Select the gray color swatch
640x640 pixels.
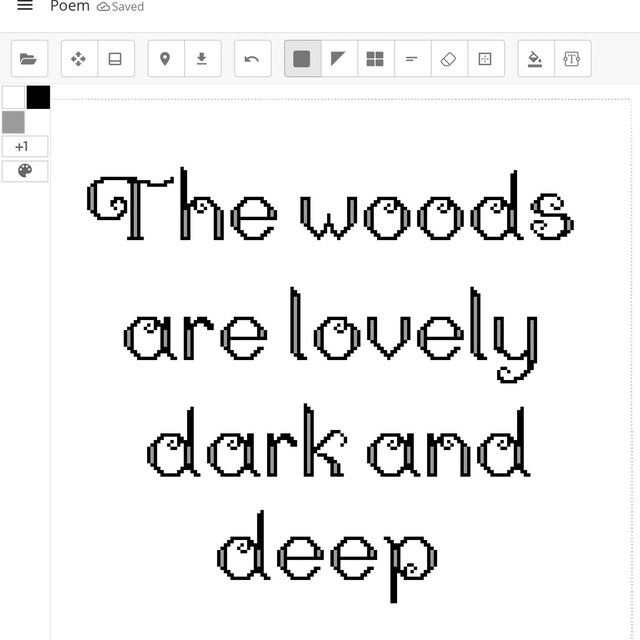click(x=13, y=122)
